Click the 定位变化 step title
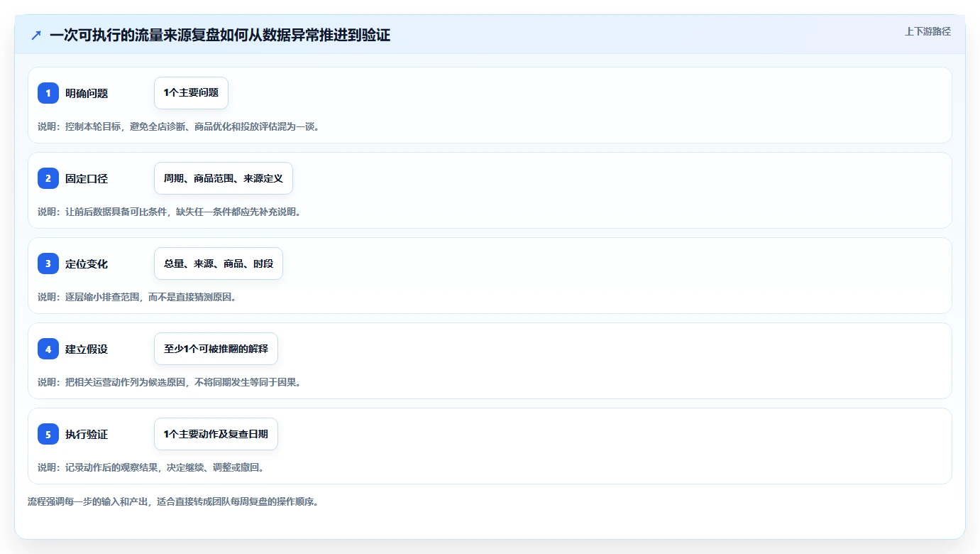 (87, 264)
